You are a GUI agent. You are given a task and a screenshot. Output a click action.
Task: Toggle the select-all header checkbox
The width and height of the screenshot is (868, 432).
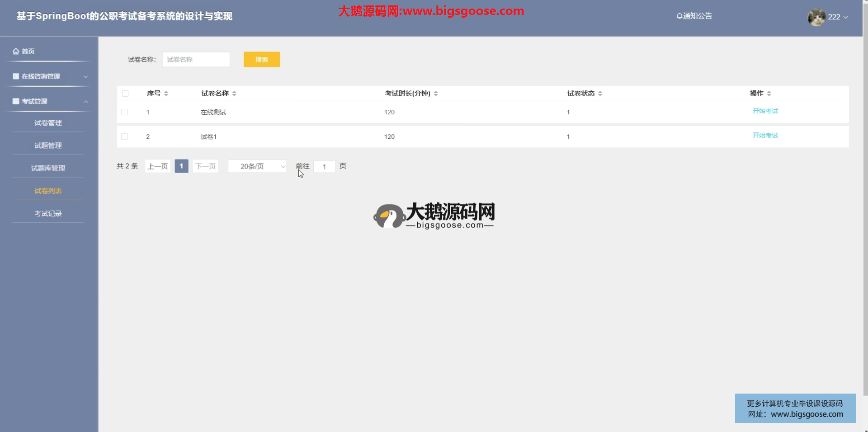[125, 94]
